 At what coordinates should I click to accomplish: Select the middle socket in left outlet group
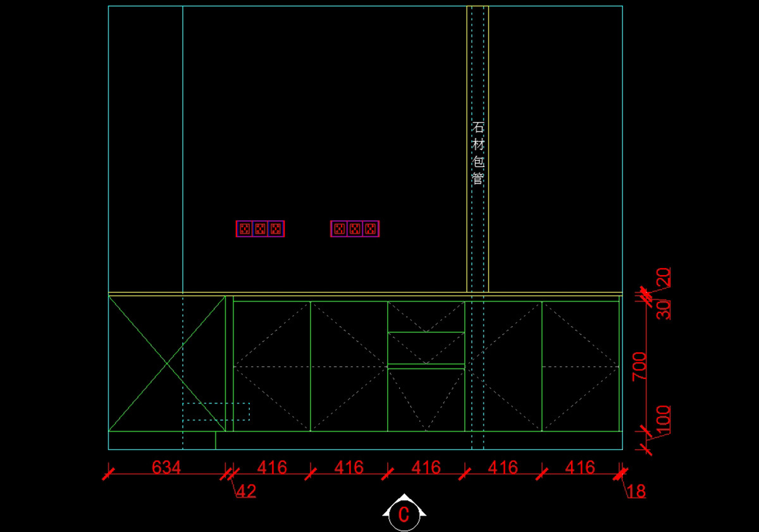[x=260, y=229]
